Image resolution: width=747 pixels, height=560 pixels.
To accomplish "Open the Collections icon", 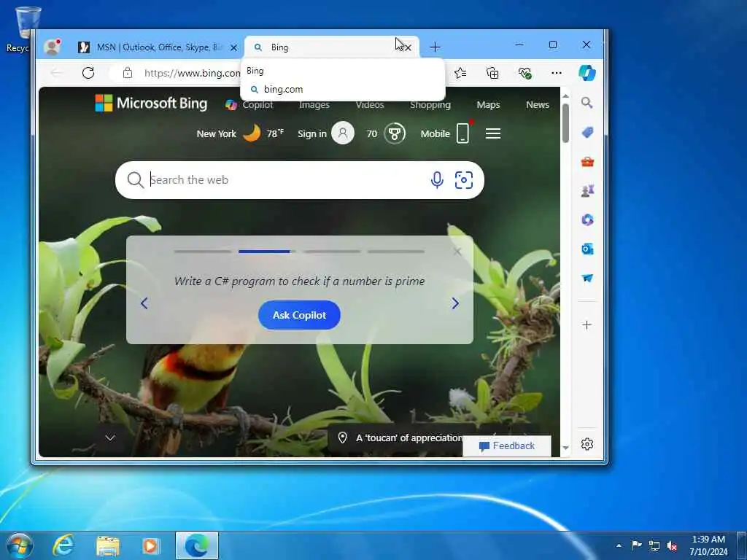I will (x=492, y=73).
